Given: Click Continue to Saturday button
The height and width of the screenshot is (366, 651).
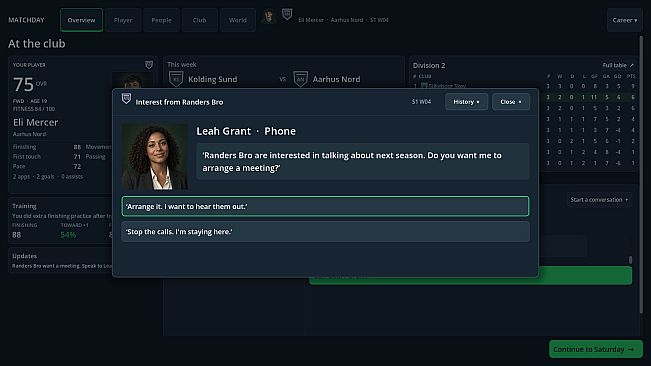Looking at the screenshot, I should tap(595, 349).
